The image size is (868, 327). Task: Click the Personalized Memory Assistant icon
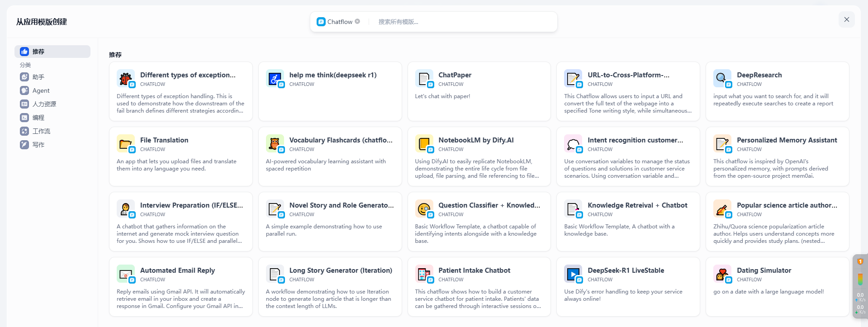click(x=722, y=144)
